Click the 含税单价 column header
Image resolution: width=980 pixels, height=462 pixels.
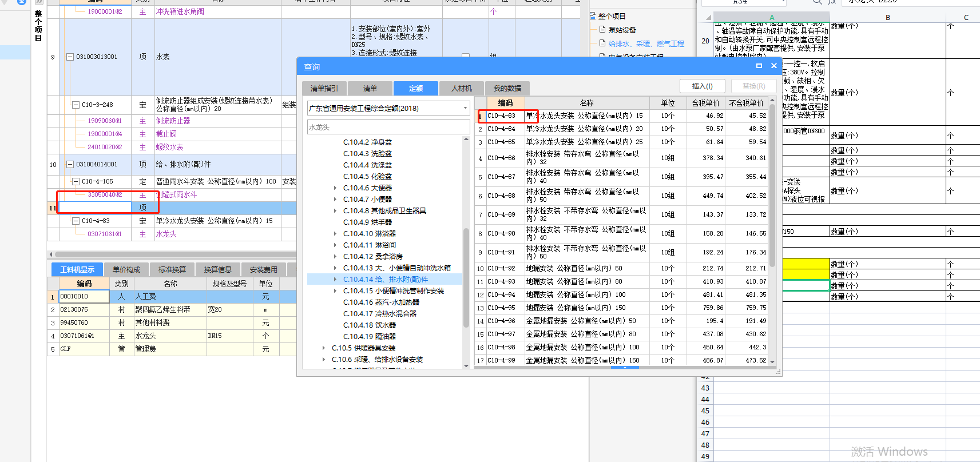point(705,103)
